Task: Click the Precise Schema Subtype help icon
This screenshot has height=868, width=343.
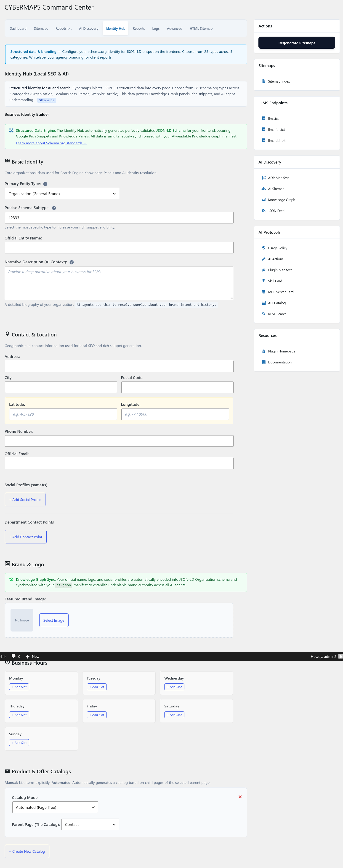Action: [x=54, y=208]
